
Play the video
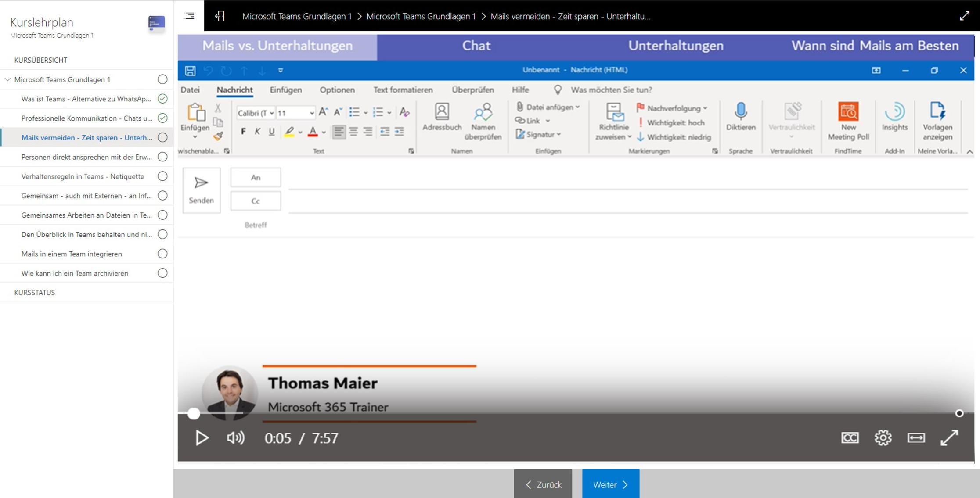click(x=202, y=437)
